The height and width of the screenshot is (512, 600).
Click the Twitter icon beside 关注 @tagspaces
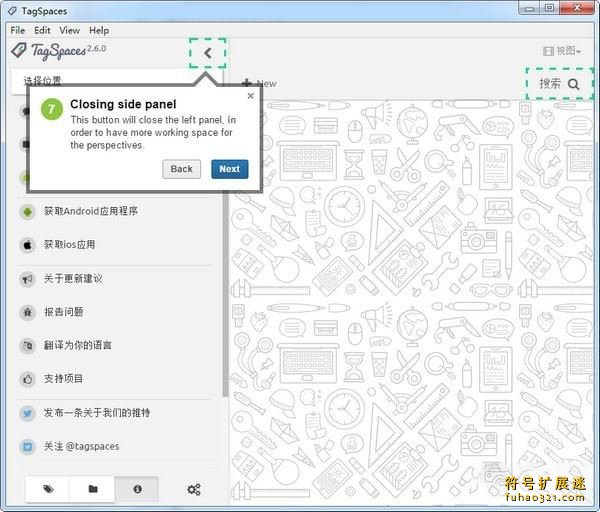(x=28, y=447)
